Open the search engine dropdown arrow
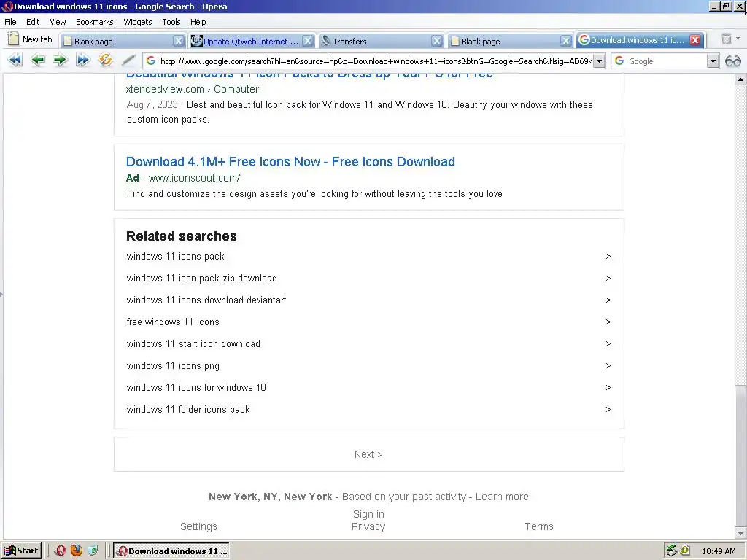 [712, 61]
